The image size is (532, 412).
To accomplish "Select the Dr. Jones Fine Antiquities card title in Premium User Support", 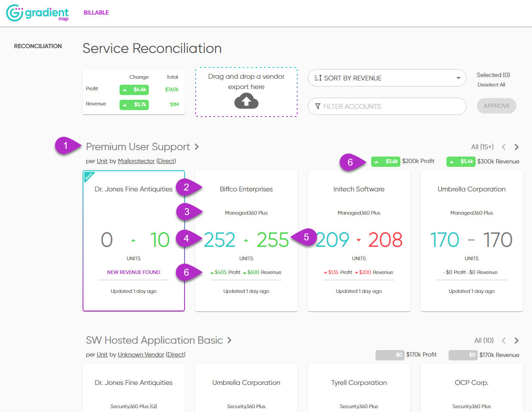I will click(x=134, y=189).
